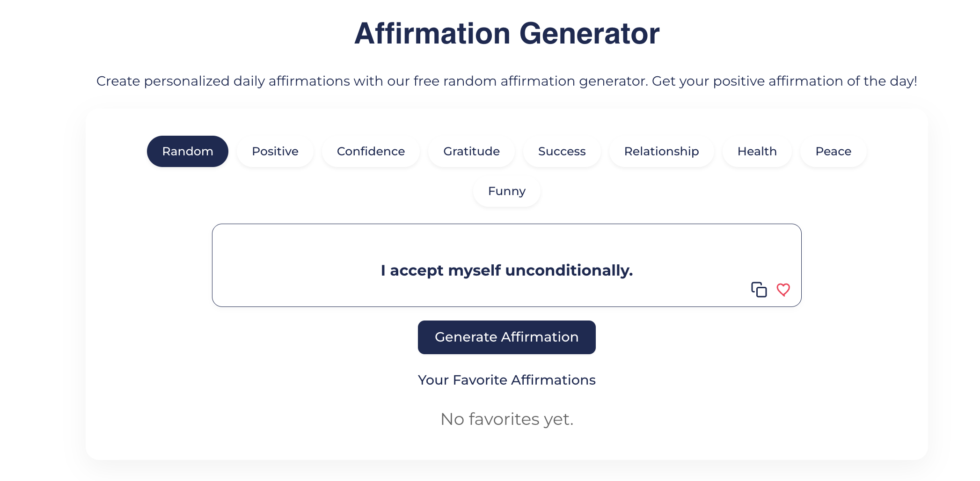980x481 pixels.
Task: Choose the Confidence category
Action: click(x=371, y=151)
